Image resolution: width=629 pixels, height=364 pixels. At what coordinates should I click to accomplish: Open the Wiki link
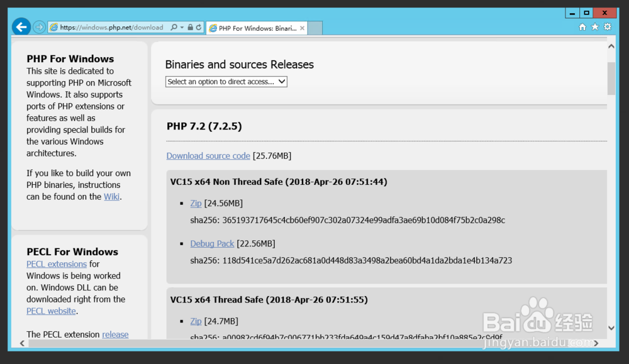pos(111,196)
